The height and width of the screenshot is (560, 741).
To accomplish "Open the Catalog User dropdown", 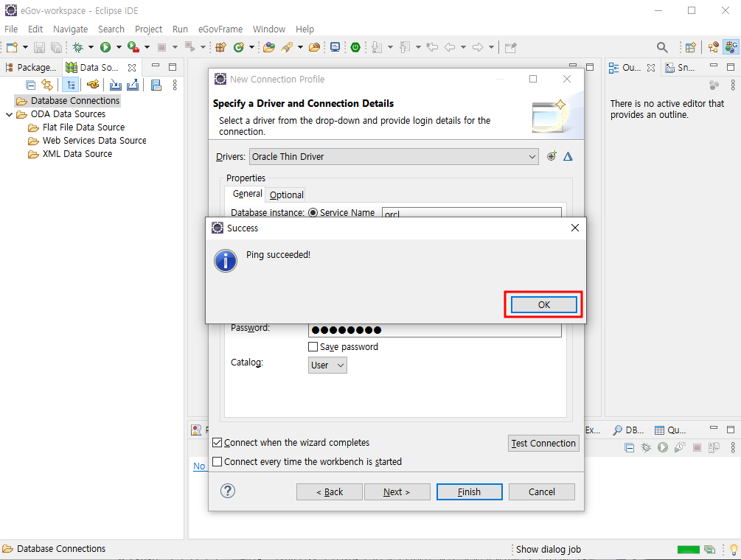I will pos(327,365).
